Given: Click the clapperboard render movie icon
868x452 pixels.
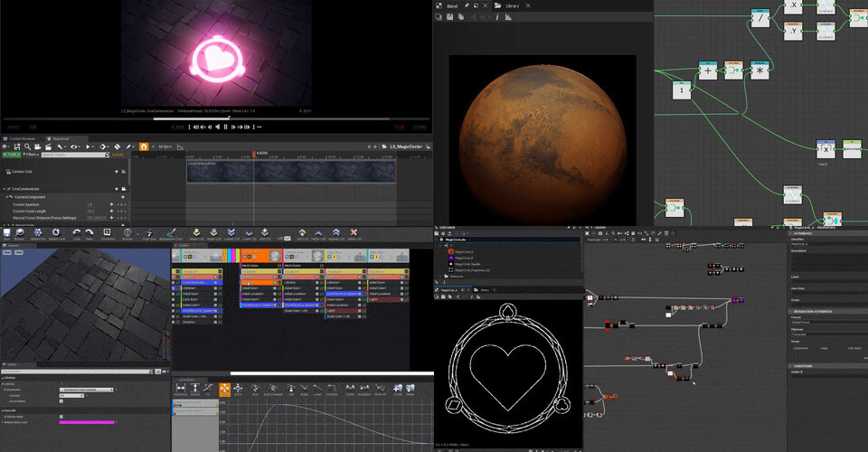Looking at the screenshot, I should coord(48,146).
